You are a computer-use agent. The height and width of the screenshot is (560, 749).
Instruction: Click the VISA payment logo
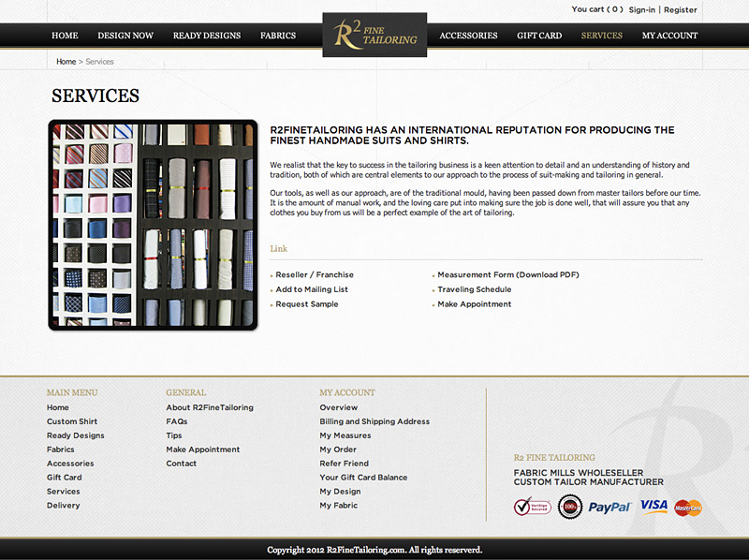pyautogui.click(x=654, y=506)
